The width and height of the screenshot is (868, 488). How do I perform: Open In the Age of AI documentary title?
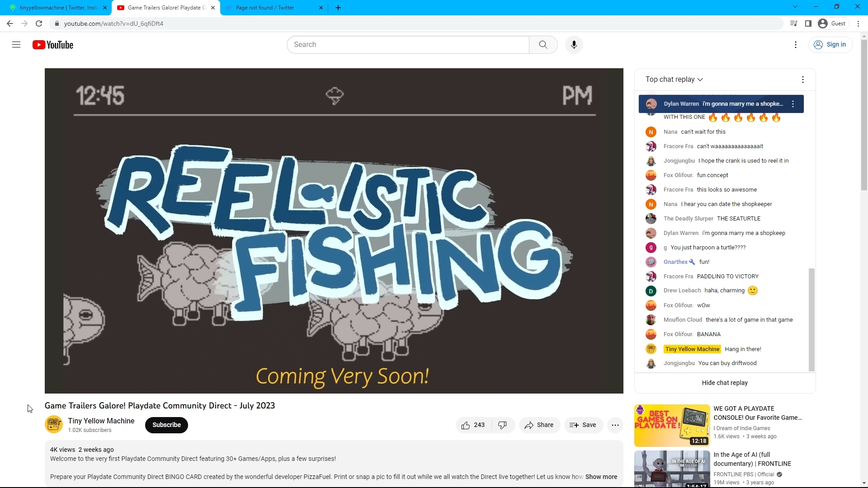point(752,460)
